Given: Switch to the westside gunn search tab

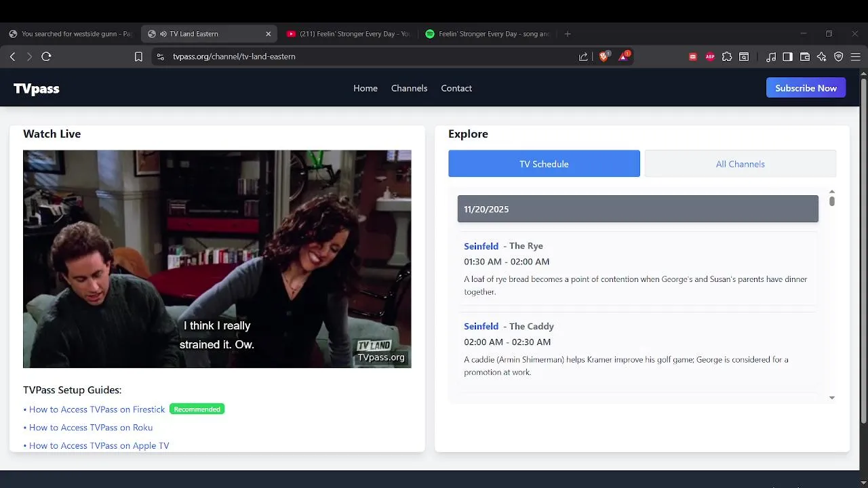Looking at the screenshot, I should pos(70,34).
